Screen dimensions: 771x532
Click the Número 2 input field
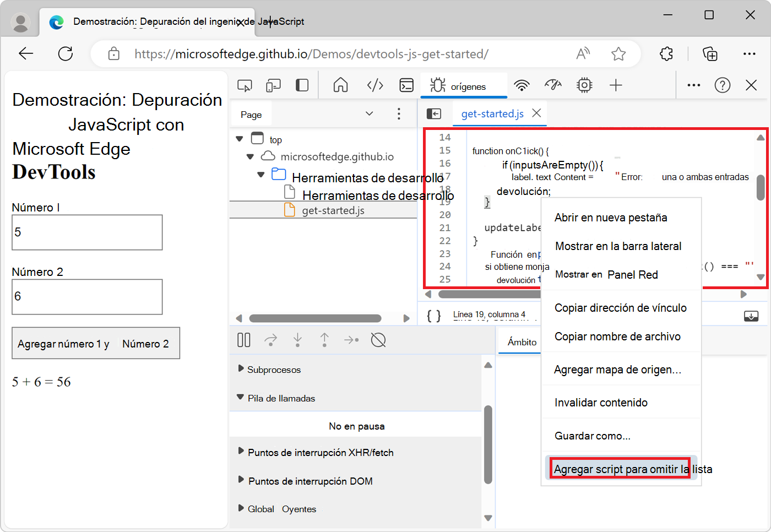[87, 296]
